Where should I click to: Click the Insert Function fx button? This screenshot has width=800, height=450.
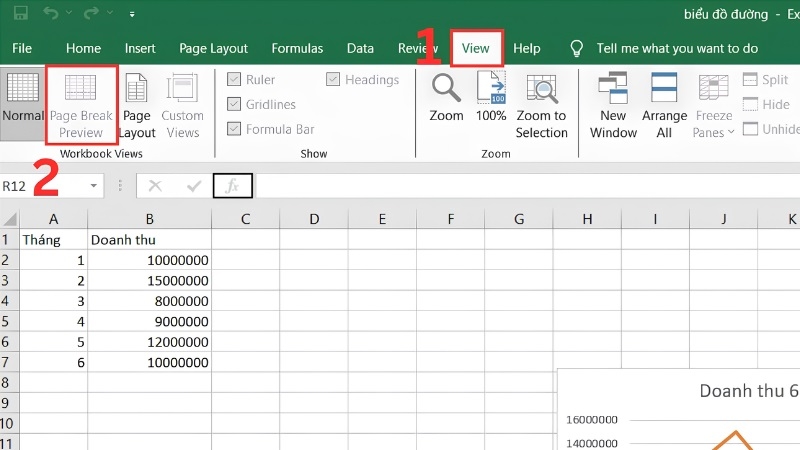(x=233, y=186)
